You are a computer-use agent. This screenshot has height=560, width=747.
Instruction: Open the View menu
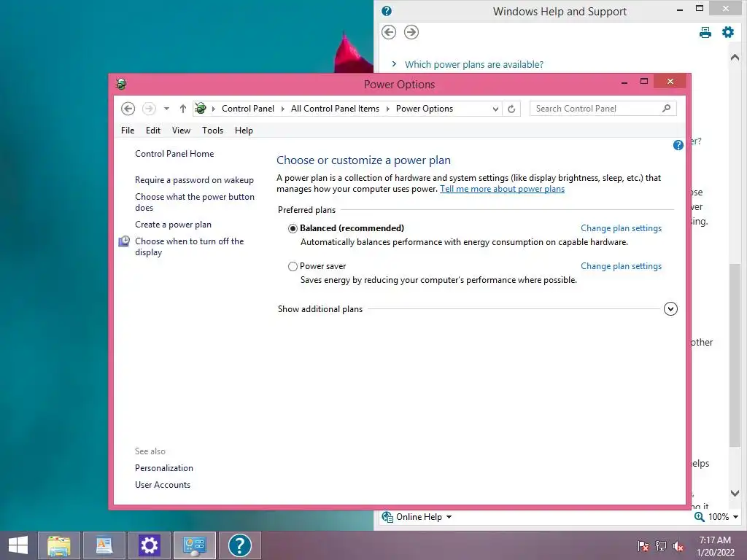[x=181, y=131]
